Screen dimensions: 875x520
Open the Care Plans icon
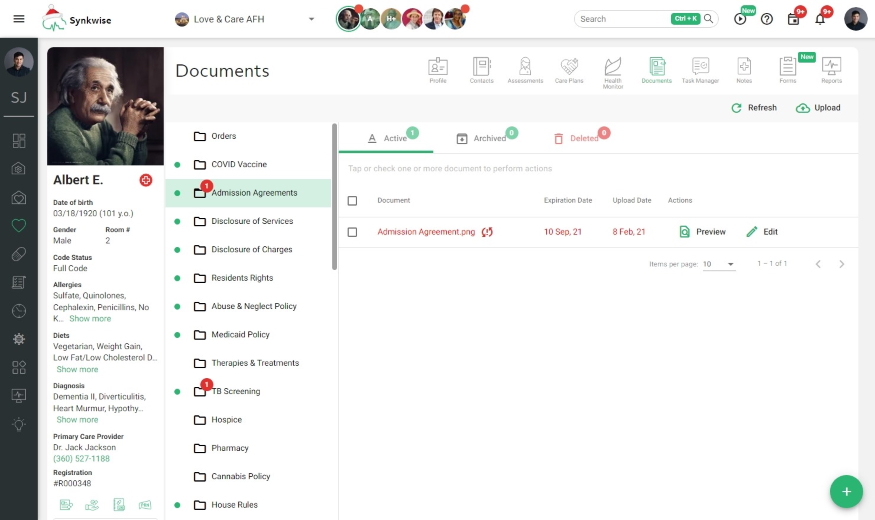pyautogui.click(x=568, y=70)
